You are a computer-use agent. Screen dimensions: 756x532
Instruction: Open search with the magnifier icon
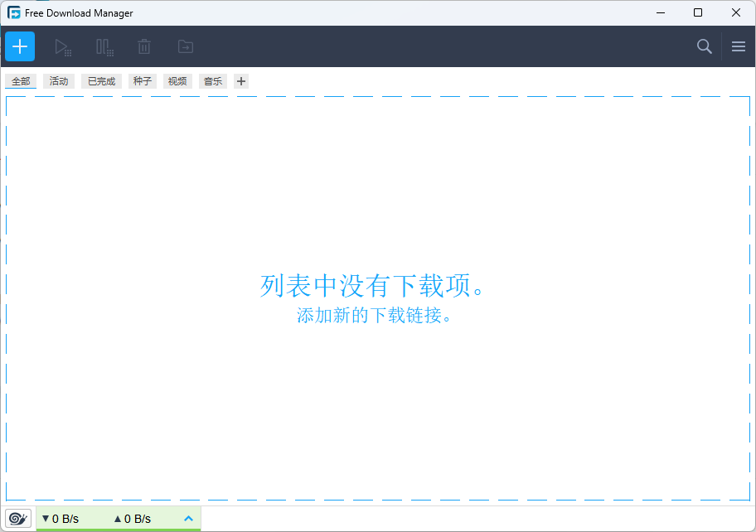click(704, 46)
